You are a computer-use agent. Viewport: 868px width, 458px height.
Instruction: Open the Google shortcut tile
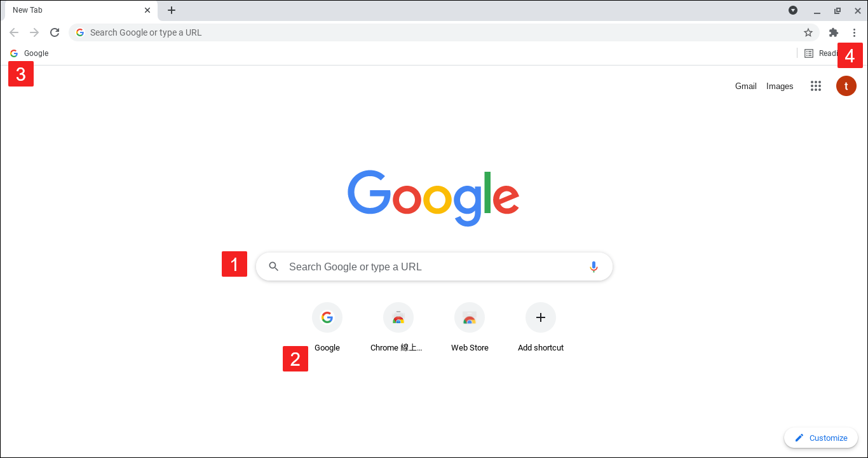327,328
